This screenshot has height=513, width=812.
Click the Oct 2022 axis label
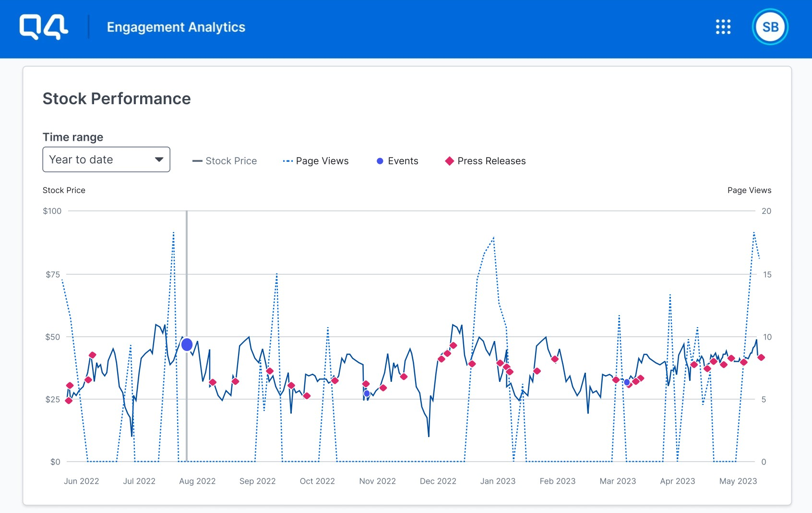[317, 481]
